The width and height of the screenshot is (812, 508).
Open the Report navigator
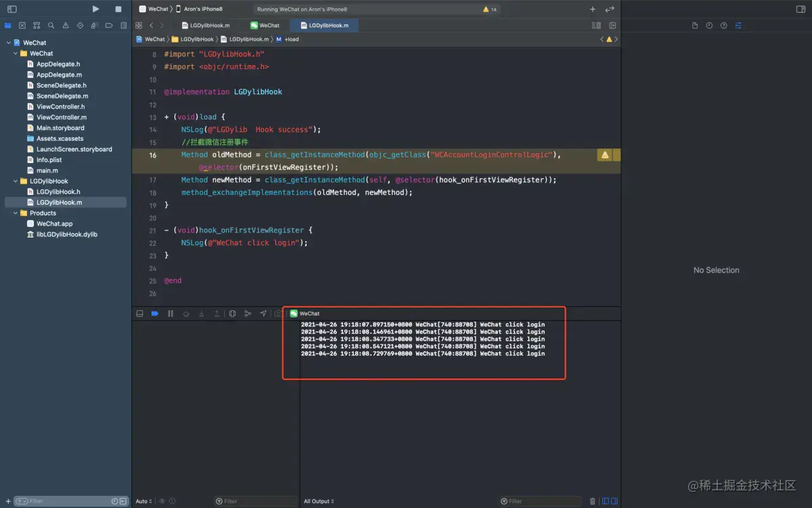click(123, 25)
